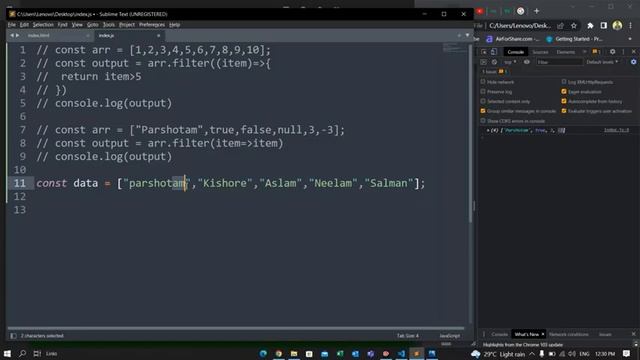
Task: Click the next tab arrow in Sublime
Action: tap(17, 36)
